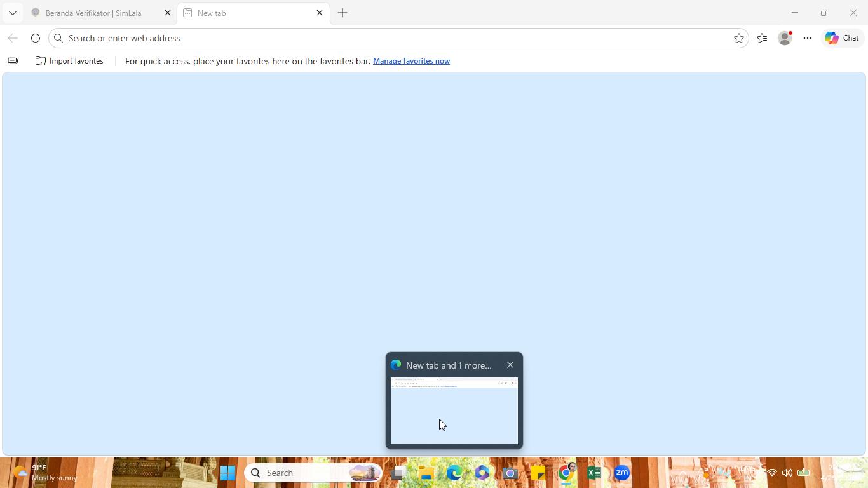Open a new tab with plus button
This screenshot has width=868, height=488.
[x=342, y=13]
